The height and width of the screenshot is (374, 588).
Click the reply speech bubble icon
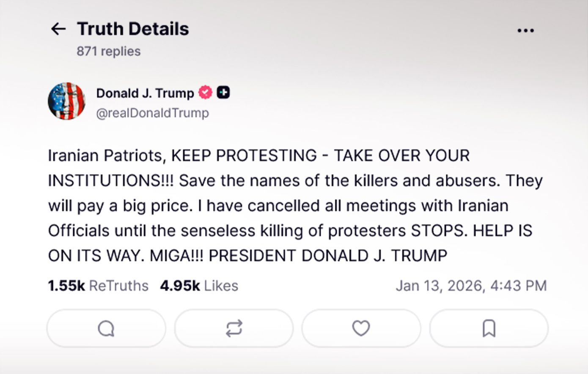click(x=106, y=328)
